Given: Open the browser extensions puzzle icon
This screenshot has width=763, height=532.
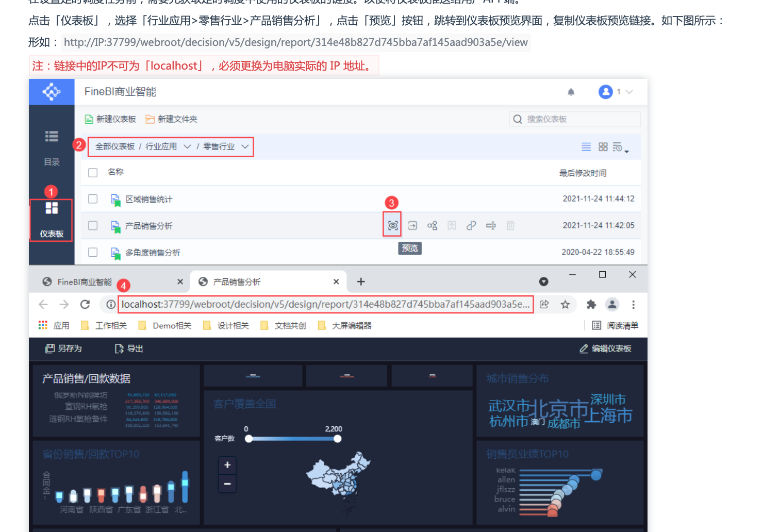Looking at the screenshot, I should (x=591, y=305).
